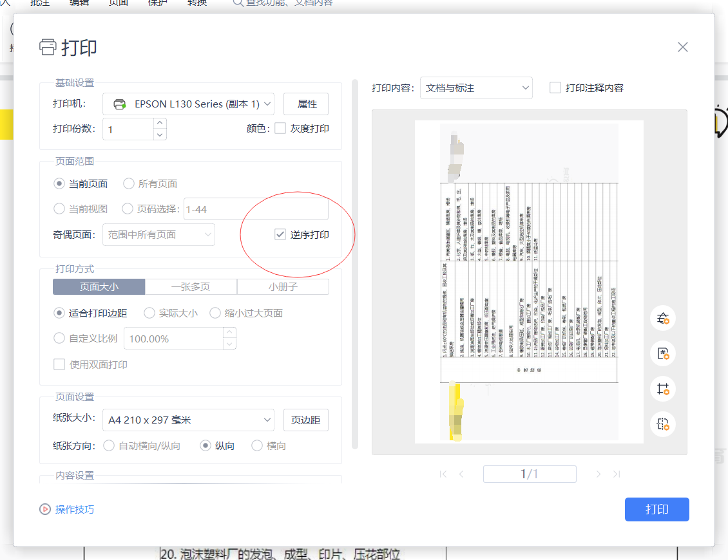Click the 操作技巧 play icon
728x560 pixels.
(44, 510)
